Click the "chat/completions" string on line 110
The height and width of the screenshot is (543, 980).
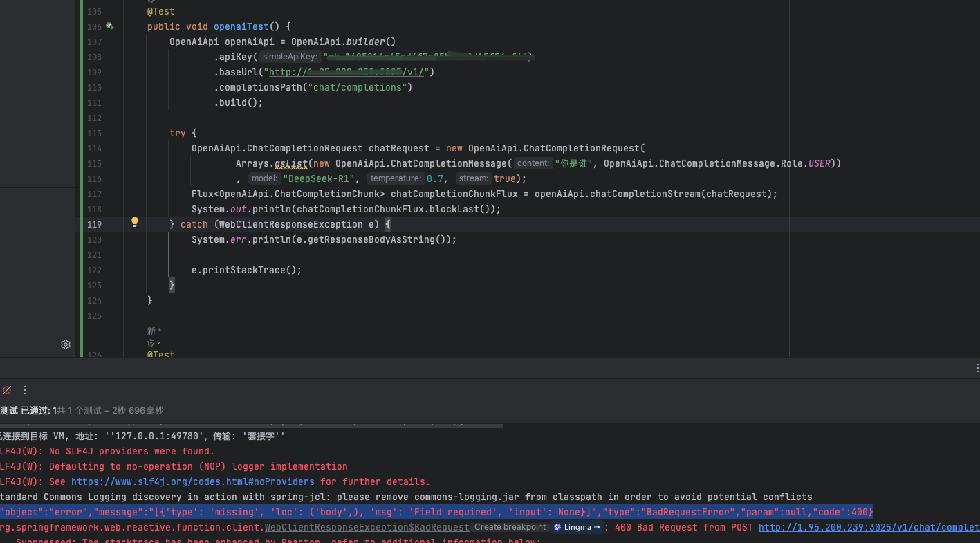[358, 87]
